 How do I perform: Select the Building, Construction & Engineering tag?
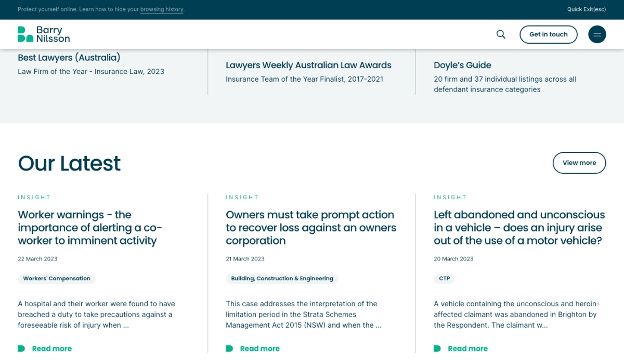click(x=282, y=279)
